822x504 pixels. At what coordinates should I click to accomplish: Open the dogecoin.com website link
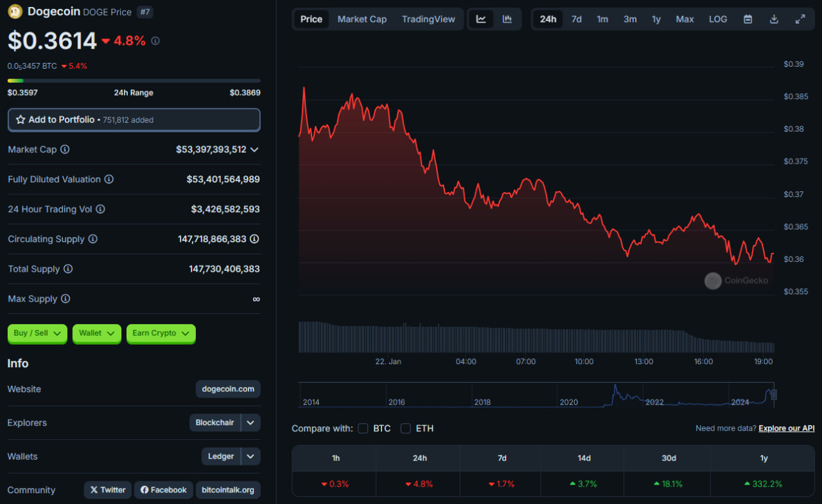pyautogui.click(x=228, y=389)
